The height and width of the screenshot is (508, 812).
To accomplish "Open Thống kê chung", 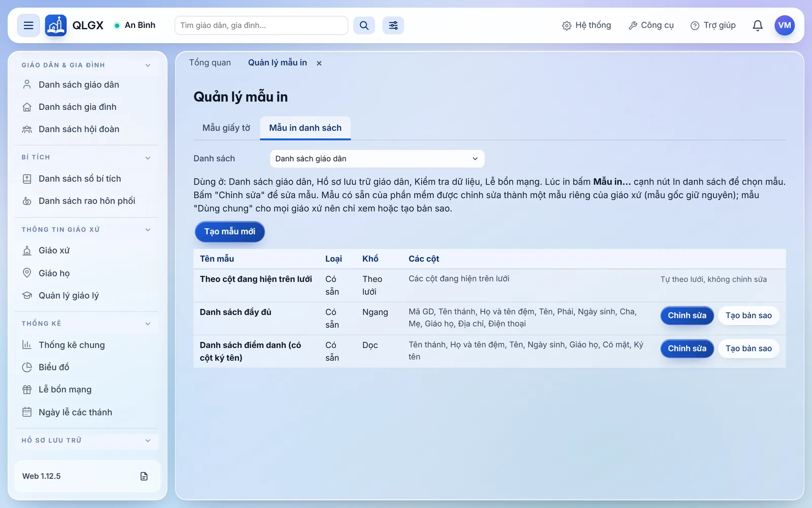I will [87, 345].
